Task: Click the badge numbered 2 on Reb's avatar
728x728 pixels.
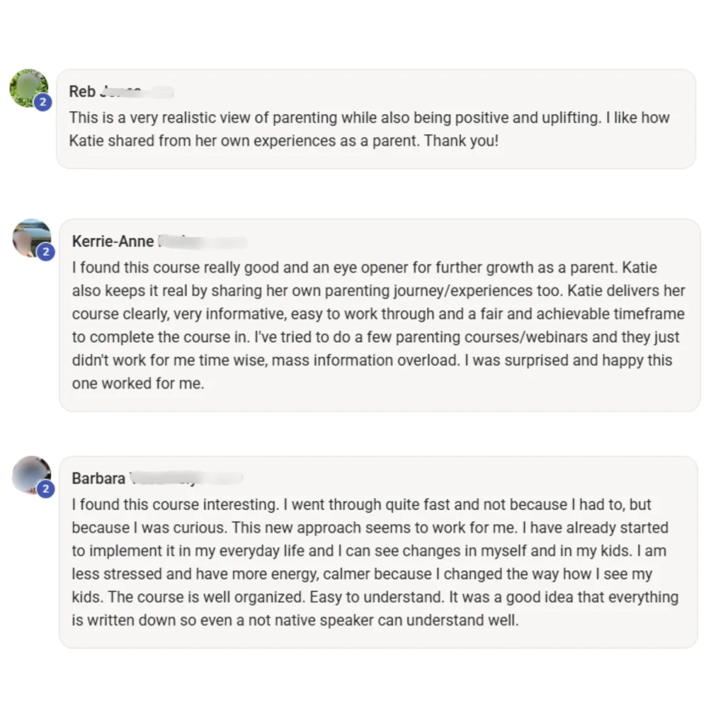Action: click(x=42, y=102)
